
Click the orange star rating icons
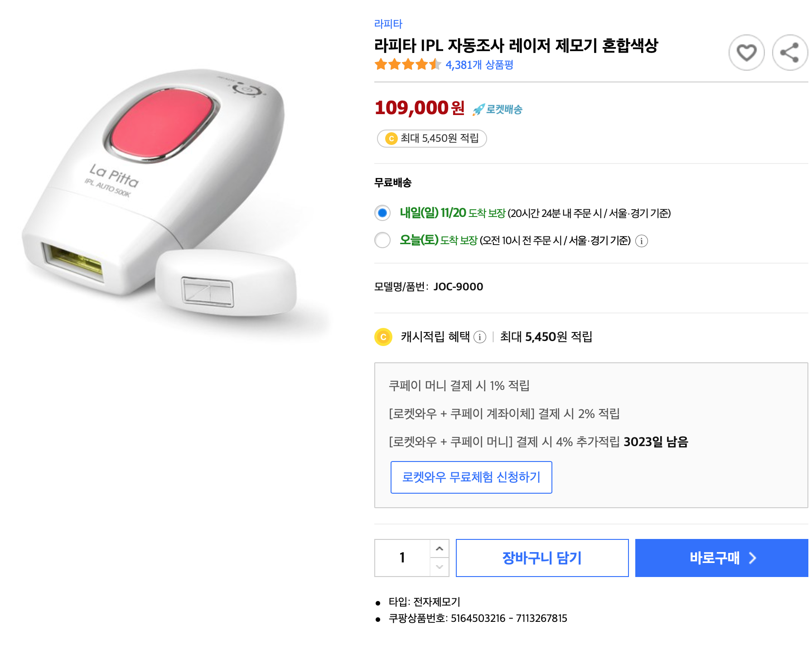pyautogui.click(x=407, y=65)
